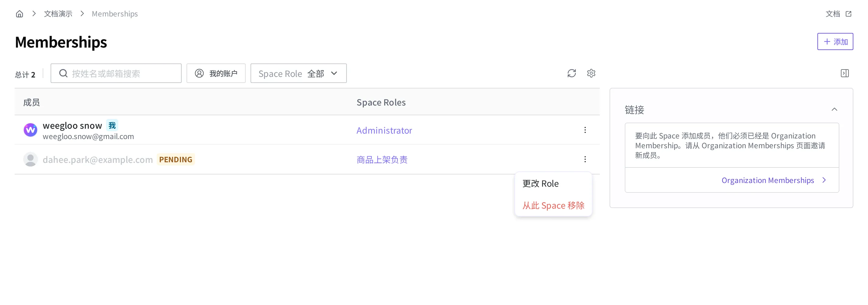Click the Space Roles column header
This screenshot has width=868, height=305.
[x=381, y=102]
